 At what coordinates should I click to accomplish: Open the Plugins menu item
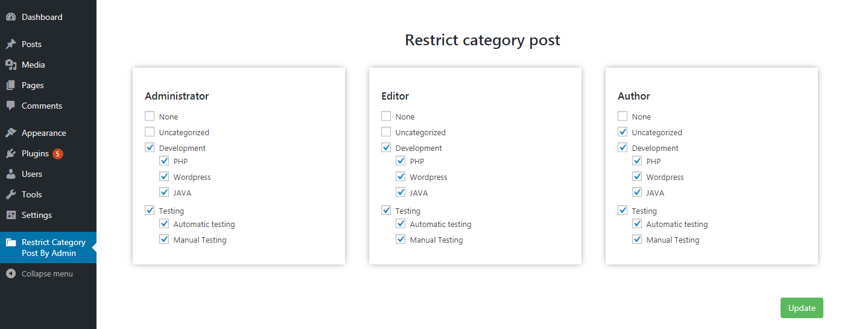tap(48, 153)
